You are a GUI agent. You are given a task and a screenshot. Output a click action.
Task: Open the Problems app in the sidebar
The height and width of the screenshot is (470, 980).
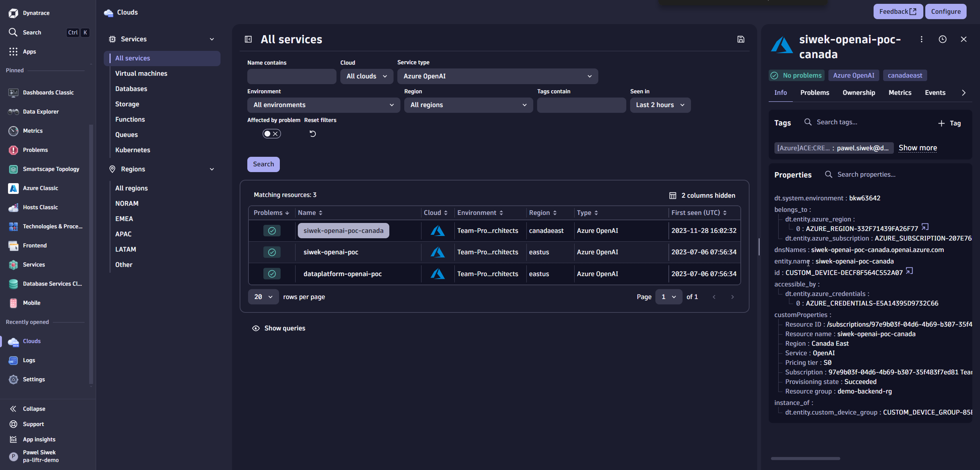(x=35, y=150)
